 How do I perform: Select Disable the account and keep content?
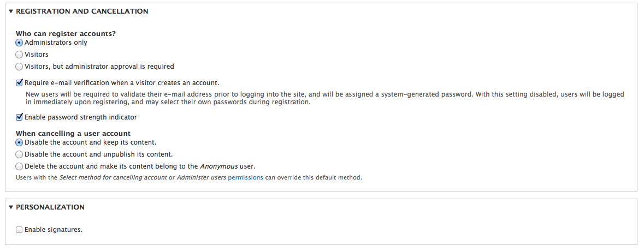[19, 142]
